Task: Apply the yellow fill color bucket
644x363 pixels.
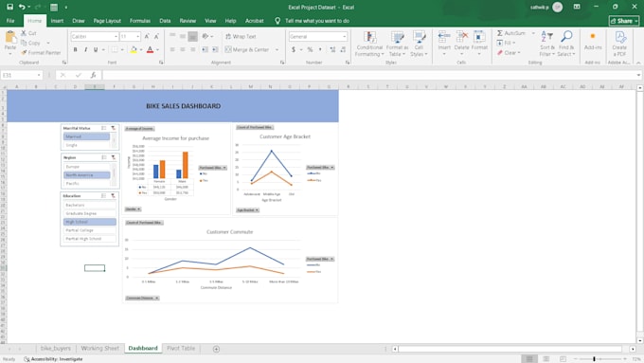Action: (134, 49)
